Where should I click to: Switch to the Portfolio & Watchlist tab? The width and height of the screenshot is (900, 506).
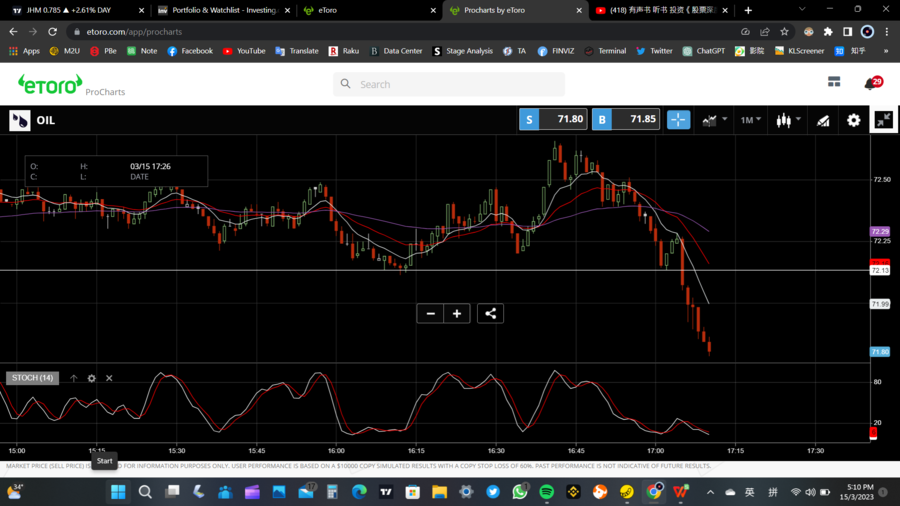point(224,10)
